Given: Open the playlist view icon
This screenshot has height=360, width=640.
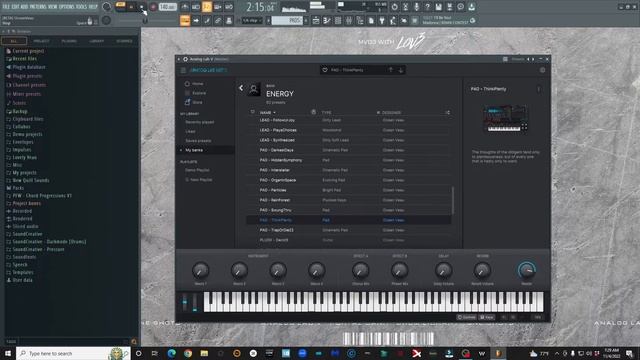Looking at the screenshot, I should pyautogui.click(x=316, y=20).
